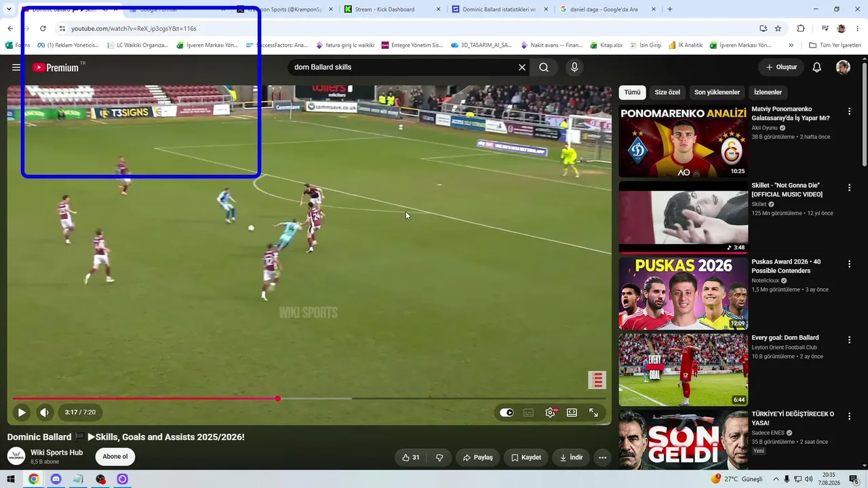Dislike the video with thumbs down
This screenshot has height=488, width=868.
tap(439, 457)
